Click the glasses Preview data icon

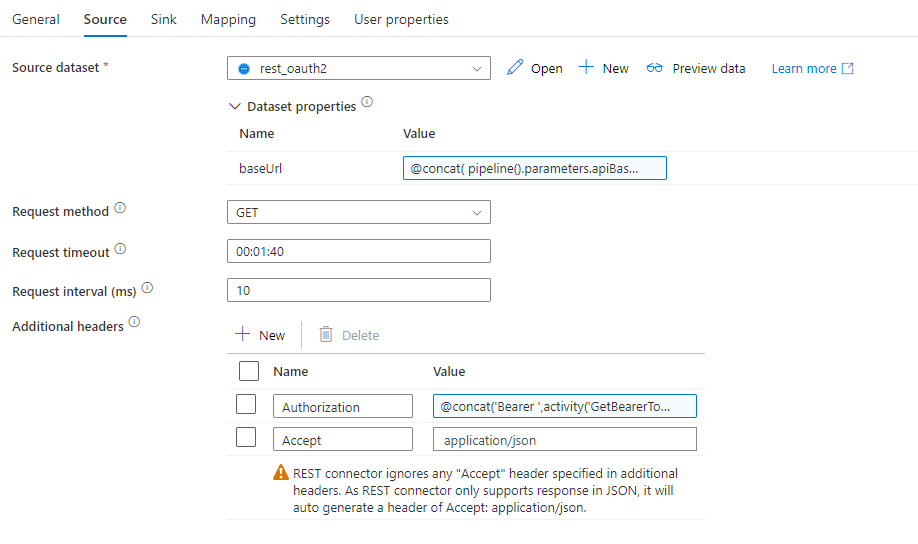(x=655, y=68)
